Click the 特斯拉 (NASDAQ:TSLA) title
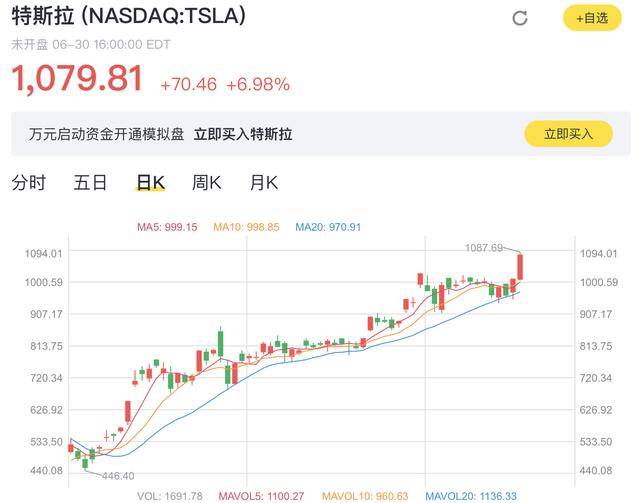 (129, 16)
